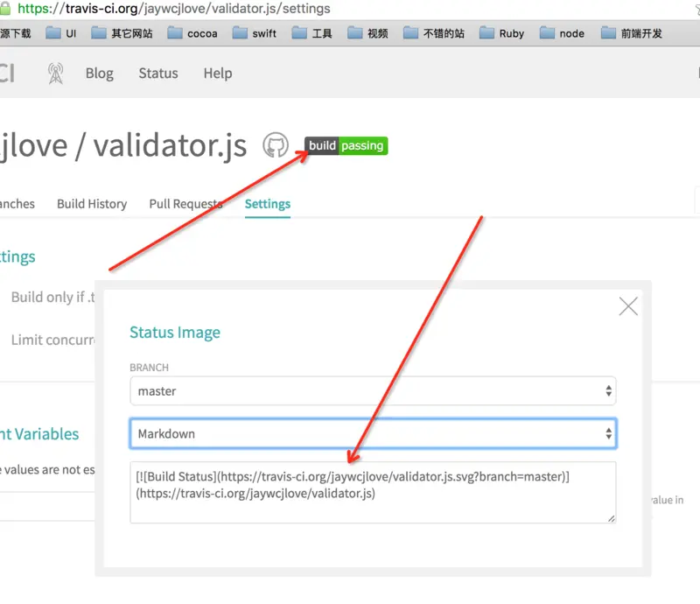Open the Help link

(218, 74)
